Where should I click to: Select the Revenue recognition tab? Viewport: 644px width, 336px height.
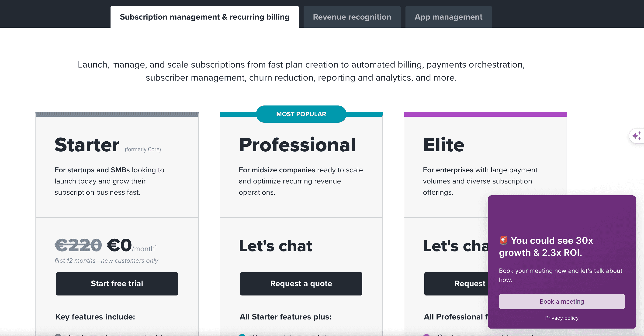352,17
